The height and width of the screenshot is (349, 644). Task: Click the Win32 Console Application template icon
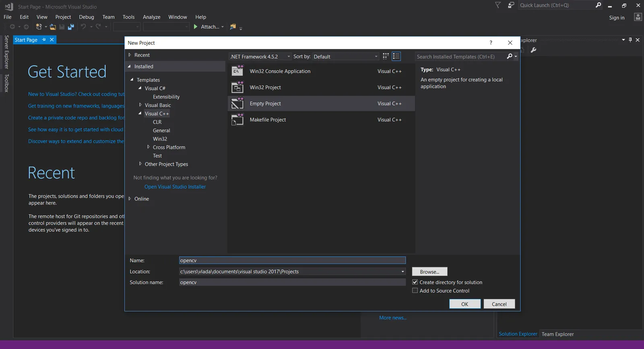(x=237, y=71)
